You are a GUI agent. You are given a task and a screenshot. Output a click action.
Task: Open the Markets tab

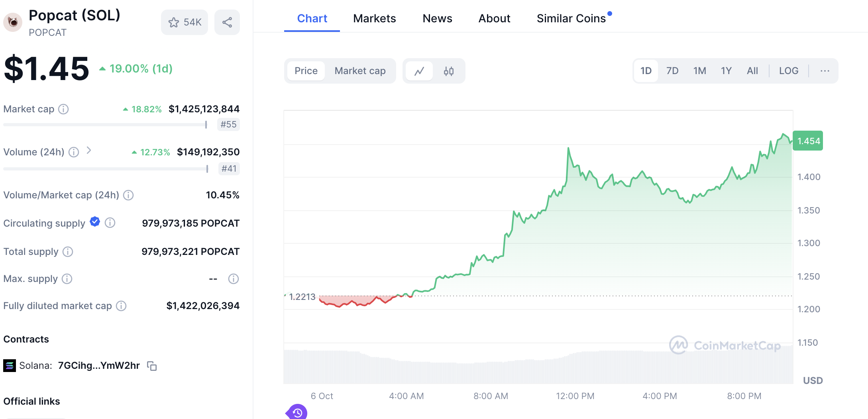[375, 18]
